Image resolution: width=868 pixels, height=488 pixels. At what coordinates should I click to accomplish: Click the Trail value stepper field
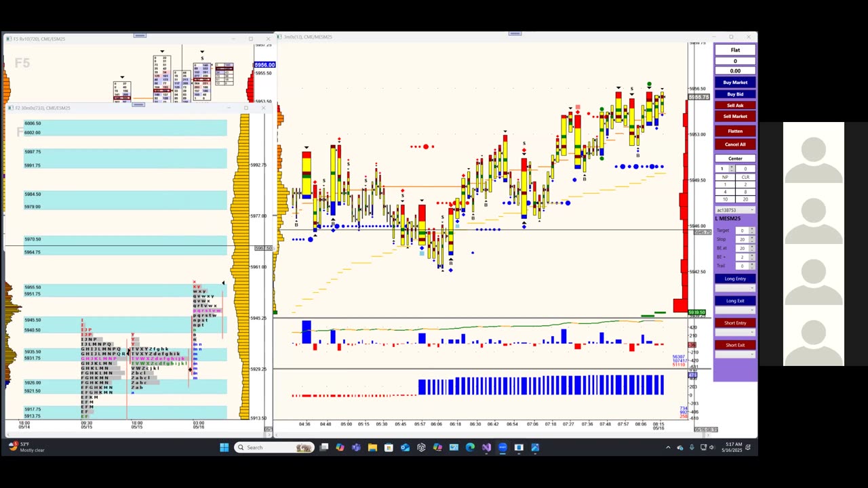point(744,266)
